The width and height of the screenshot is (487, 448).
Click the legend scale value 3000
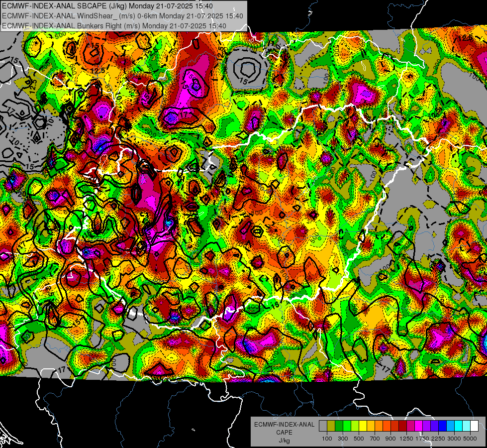(x=454, y=439)
